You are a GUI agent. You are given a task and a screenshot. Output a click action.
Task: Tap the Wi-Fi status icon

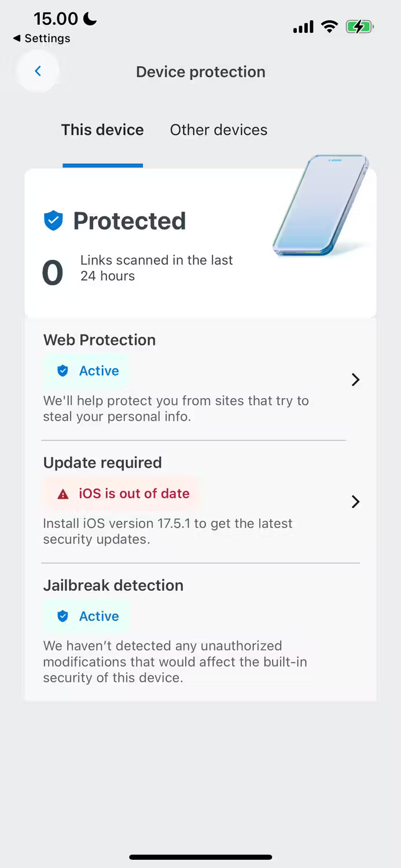(330, 27)
